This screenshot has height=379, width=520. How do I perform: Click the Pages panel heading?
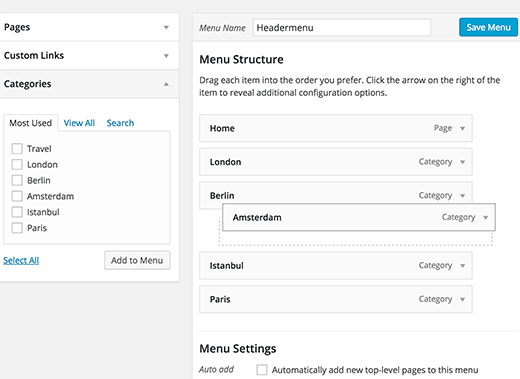click(x=17, y=27)
